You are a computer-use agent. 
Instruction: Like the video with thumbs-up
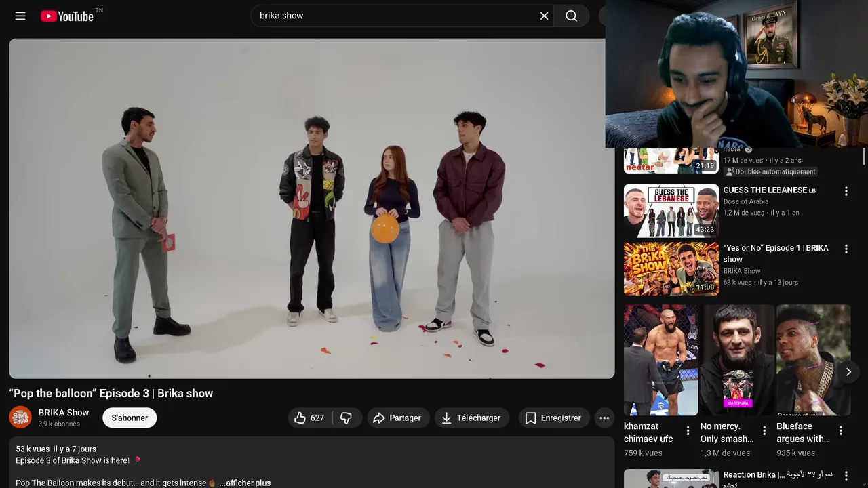pos(310,418)
